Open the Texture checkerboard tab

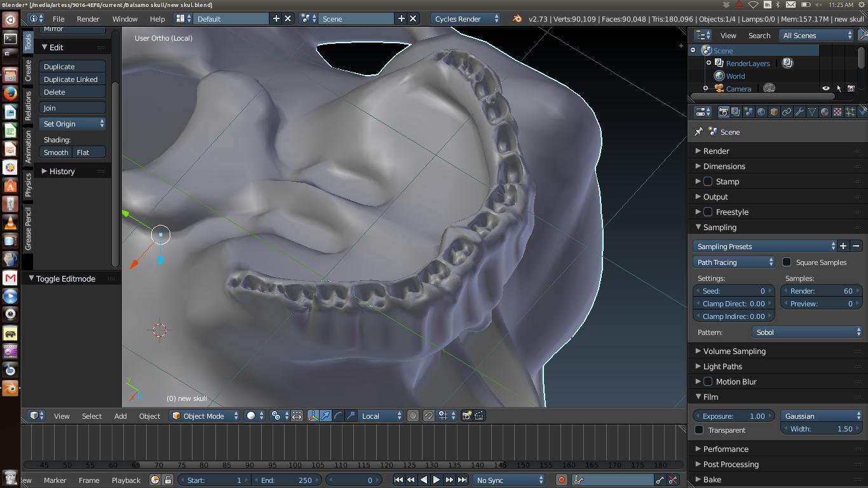click(x=837, y=112)
